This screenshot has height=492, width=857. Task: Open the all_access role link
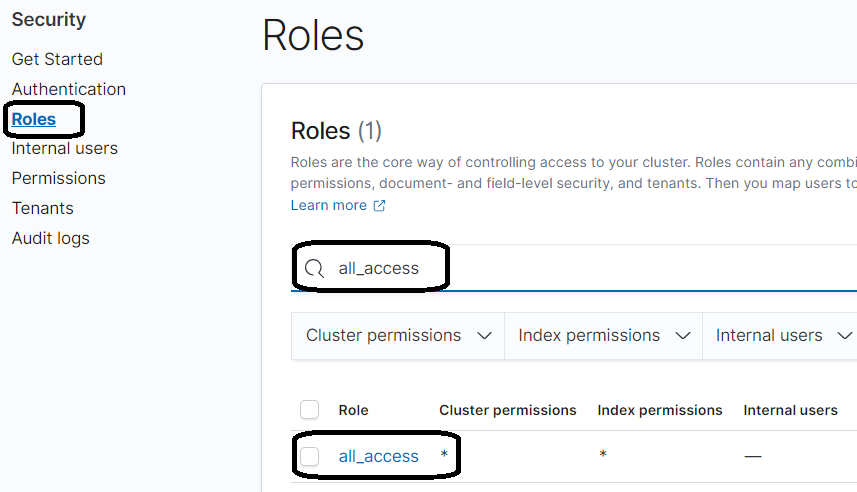379,456
